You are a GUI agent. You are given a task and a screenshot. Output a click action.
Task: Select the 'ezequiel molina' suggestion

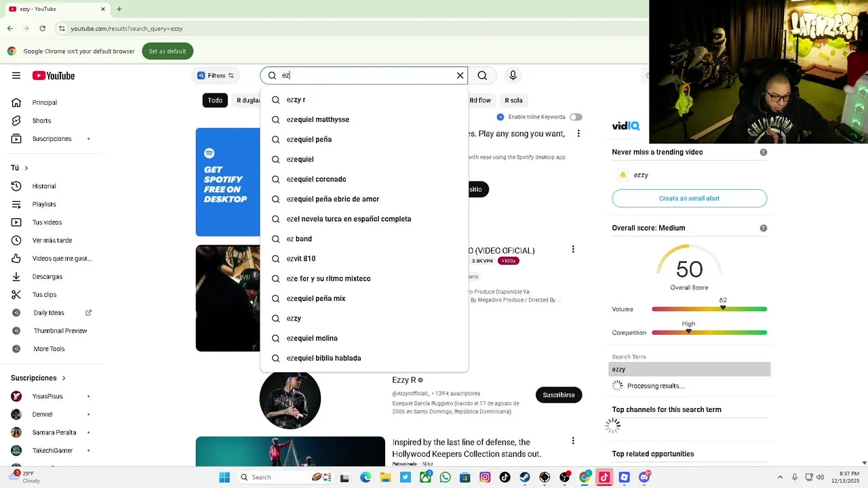pyautogui.click(x=364, y=338)
